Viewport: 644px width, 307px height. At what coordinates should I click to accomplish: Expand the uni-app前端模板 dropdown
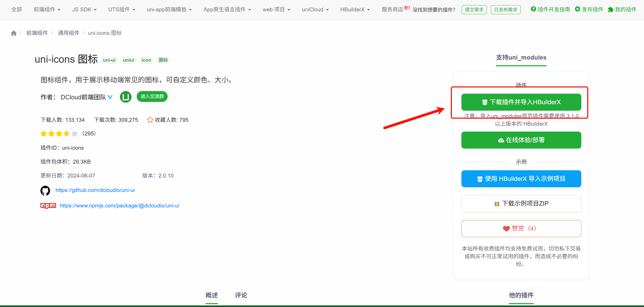[x=169, y=10]
